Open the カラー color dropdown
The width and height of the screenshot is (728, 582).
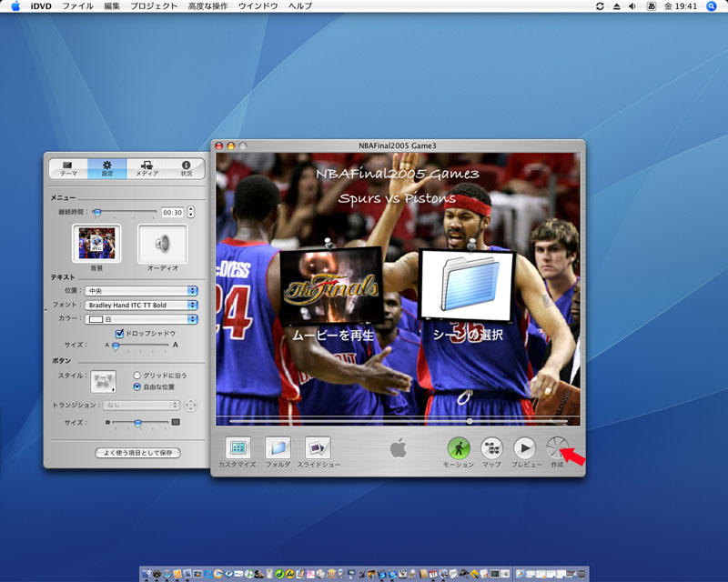pyautogui.click(x=141, y=319)
